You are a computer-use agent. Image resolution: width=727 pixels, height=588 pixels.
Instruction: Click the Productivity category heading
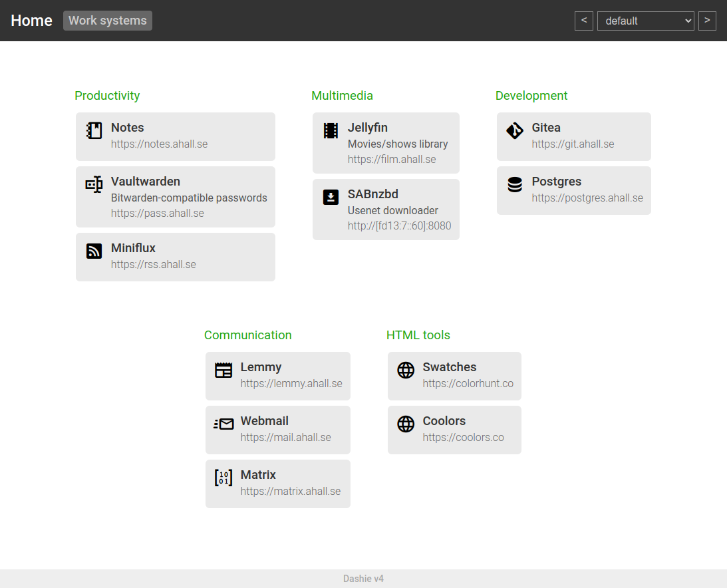(107, 96)
